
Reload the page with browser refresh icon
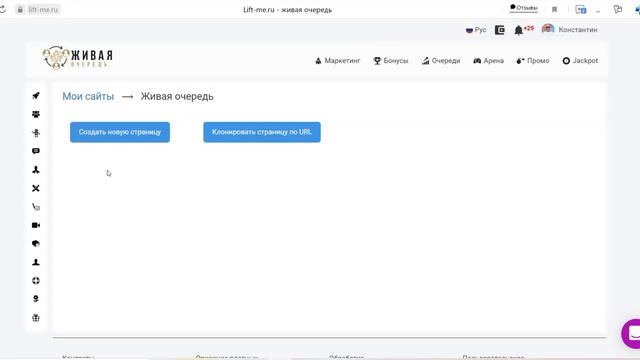pyautogui.click(x=2, y=9)
